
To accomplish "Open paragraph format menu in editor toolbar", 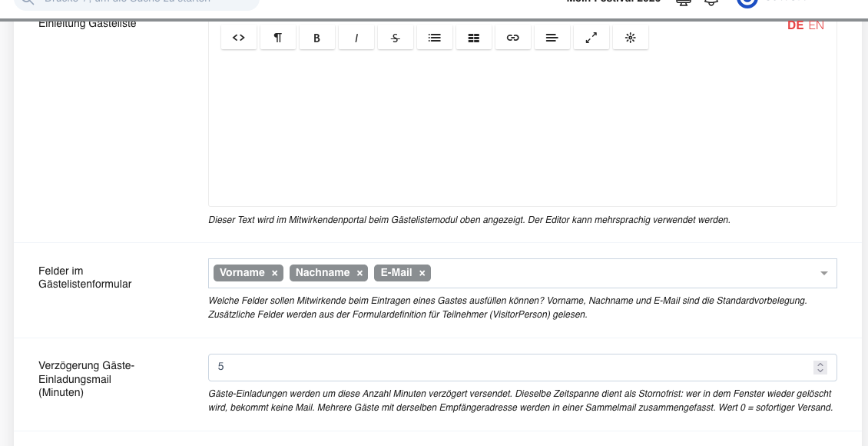I will click(x=278, y=38).
